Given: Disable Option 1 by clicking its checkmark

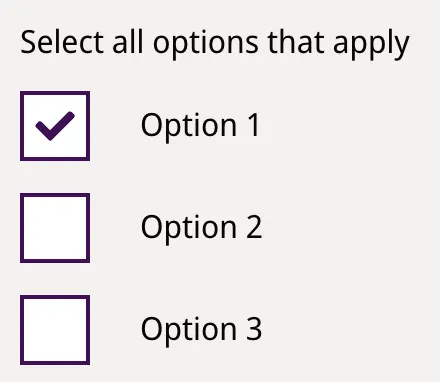Looking at the screenshot, I should 55,126.
